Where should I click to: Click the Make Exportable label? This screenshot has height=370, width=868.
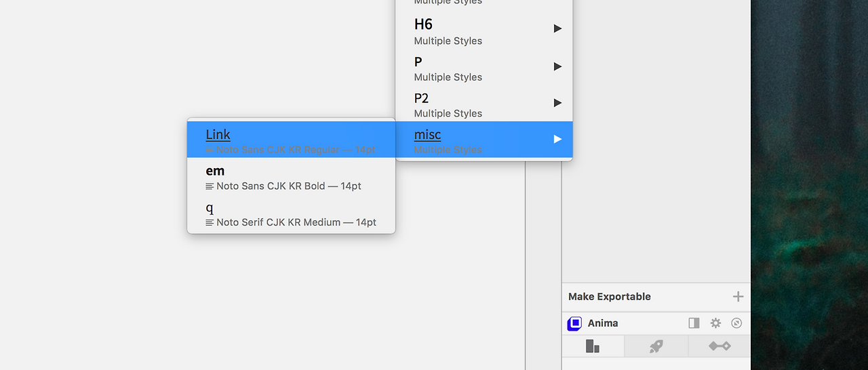tap(609, 297)
